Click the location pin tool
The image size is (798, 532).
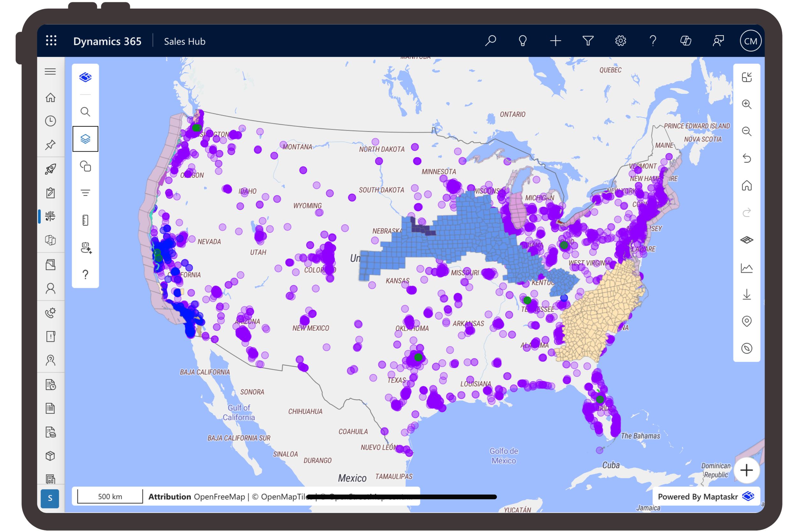(746, 321)
